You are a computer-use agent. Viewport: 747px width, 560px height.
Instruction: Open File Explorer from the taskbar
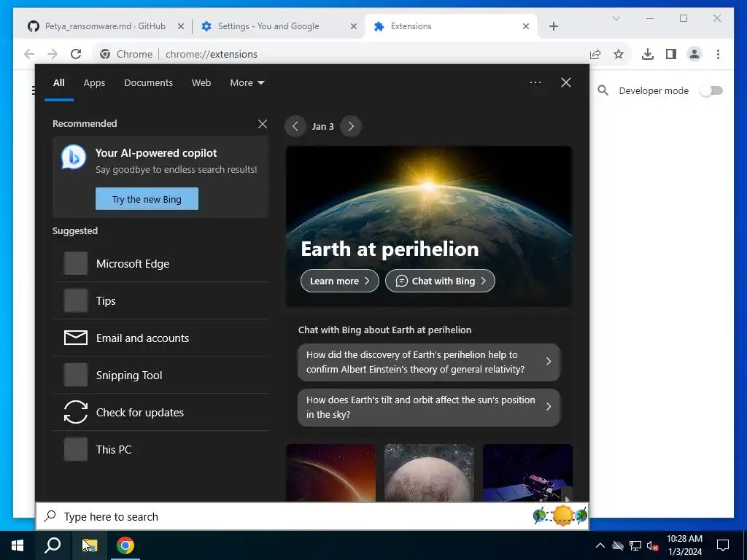point(89,545)
